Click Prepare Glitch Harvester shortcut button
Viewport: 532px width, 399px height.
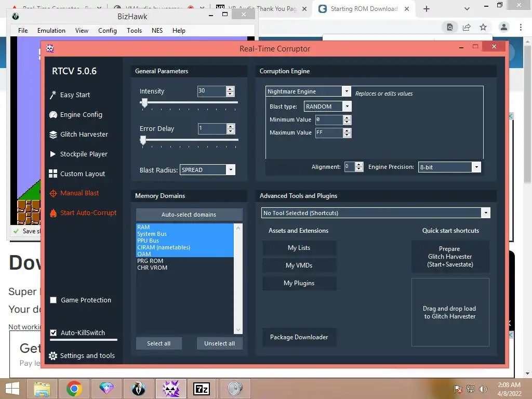(x=450, y=257)
